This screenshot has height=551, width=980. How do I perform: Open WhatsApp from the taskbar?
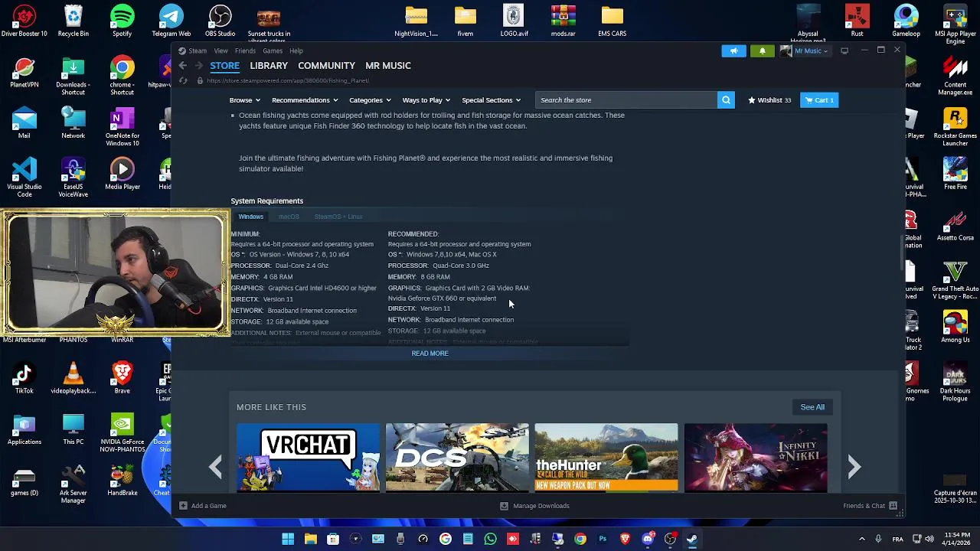(490, 539)
